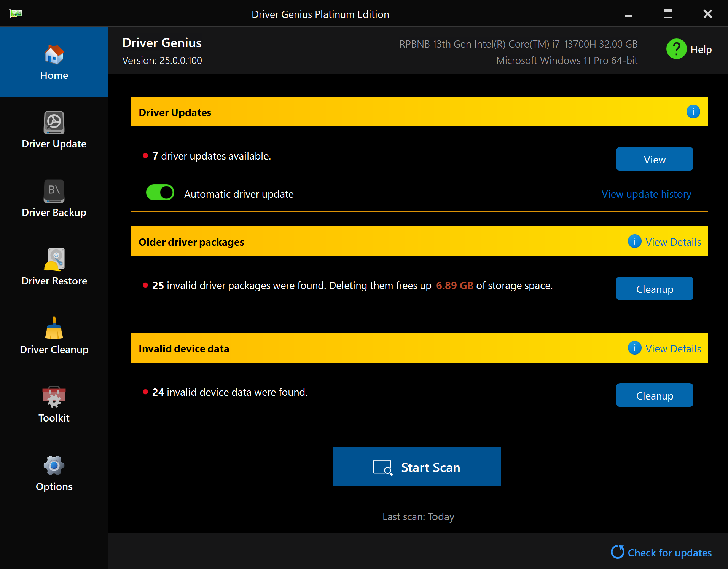Click the green Help question mark
This screenshot has width=728, height=569.
click(x=676, y=49)
